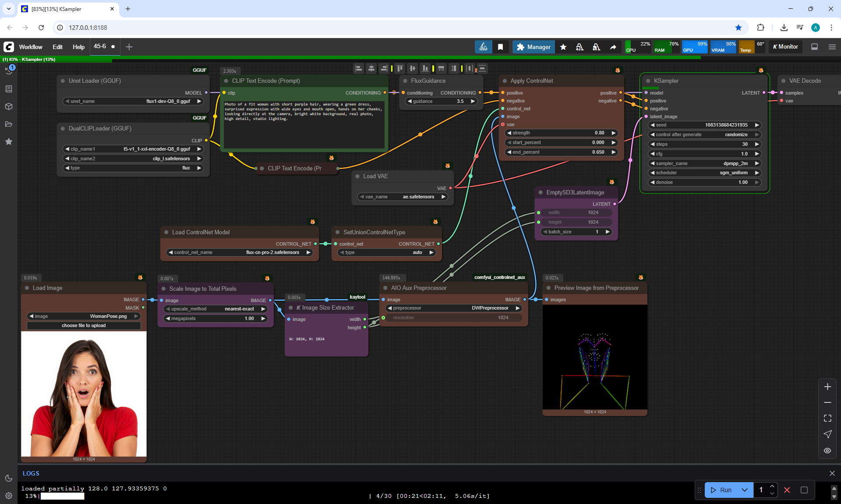The height and width of the screenshot is (504, 841).
Task: Select the 45-6 workflow tab
Action: coord(100,46)
